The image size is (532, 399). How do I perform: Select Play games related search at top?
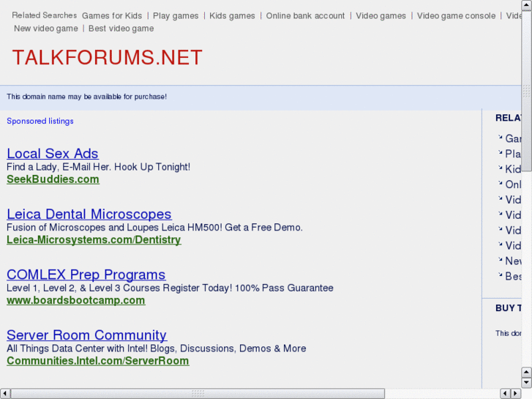pyautogui.click(x=176, y=15)
